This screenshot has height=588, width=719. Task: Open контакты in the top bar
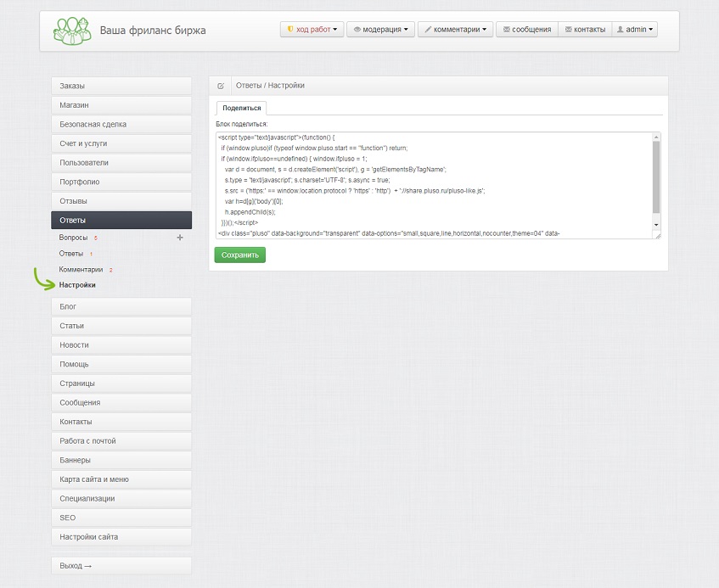click(585, 30)
